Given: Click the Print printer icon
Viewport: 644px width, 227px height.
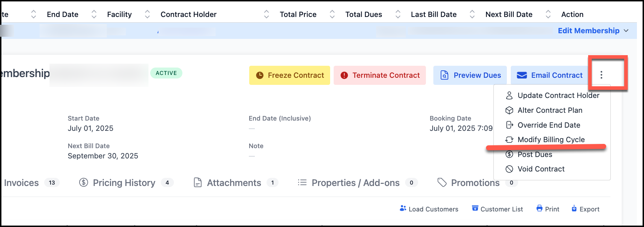Looking at the screenshot, I should point(539,209).
